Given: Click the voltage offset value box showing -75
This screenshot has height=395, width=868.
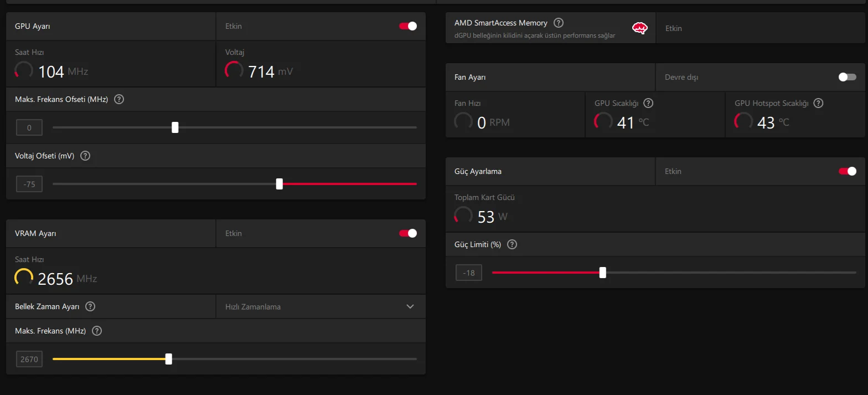Looking at the screenshot, I should (x=29, y=184).
